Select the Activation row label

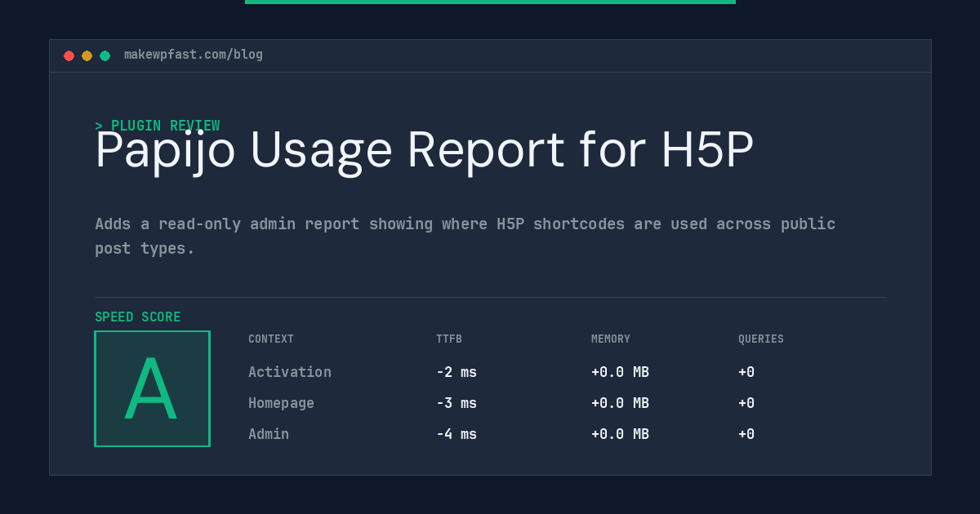(290, 372)
